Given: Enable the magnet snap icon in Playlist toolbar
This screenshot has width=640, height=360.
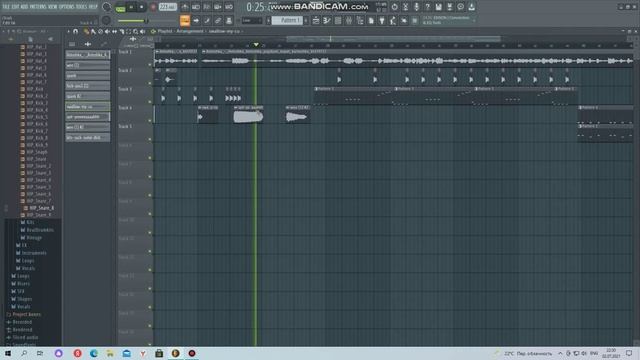Looking at the screenshot, I should point(76,31).
